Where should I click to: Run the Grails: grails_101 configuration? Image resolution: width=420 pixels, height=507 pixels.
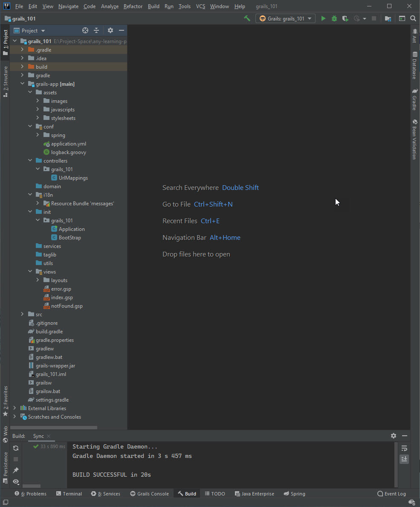tap(323, 18)
